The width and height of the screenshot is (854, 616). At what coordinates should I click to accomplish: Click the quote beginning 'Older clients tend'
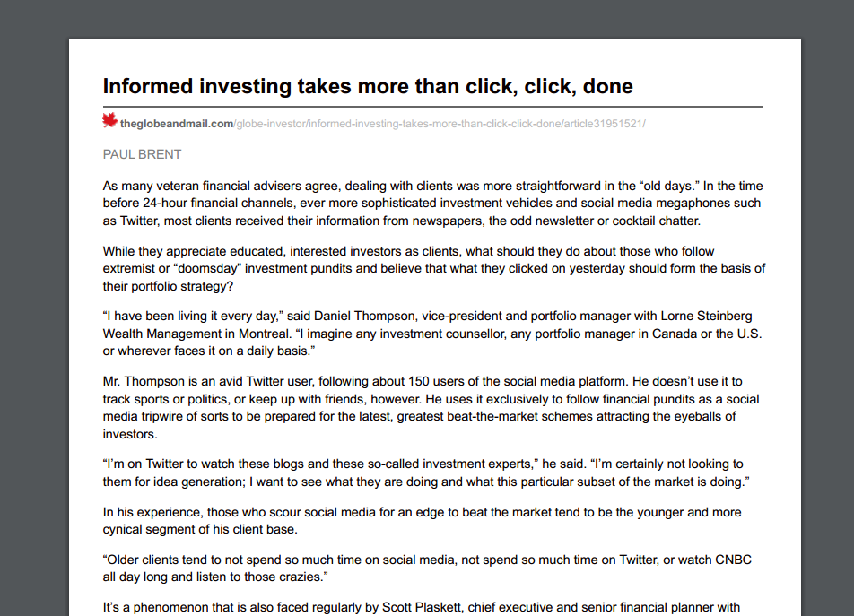tap(428, 568)
